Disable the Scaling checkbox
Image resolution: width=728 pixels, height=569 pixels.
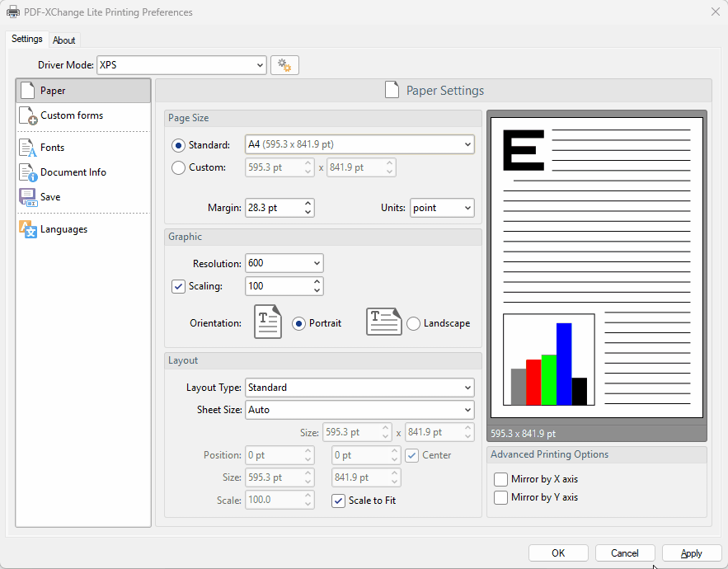[x=178, y=286]
